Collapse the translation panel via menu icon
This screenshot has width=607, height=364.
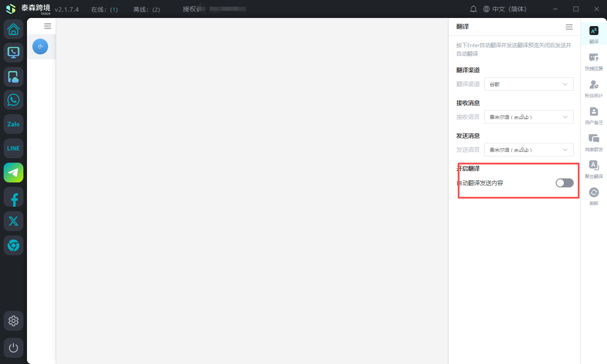(x=569, y=27)
